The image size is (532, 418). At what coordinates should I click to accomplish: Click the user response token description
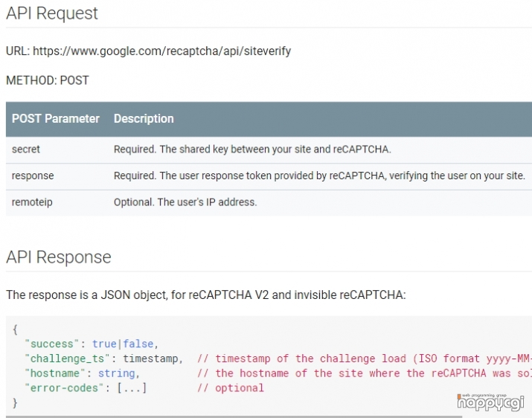(x=319, y=176)
